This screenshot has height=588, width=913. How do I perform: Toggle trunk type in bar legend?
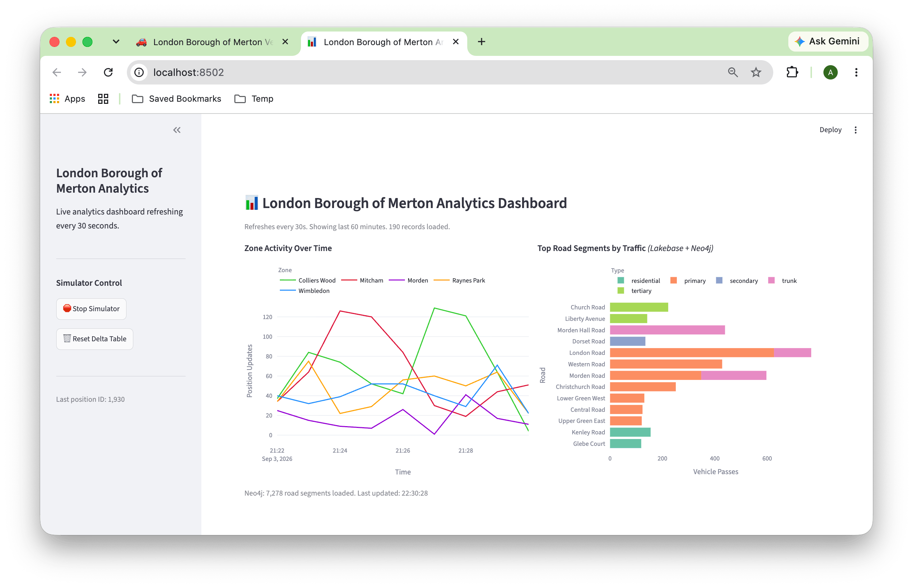(782, 281)
